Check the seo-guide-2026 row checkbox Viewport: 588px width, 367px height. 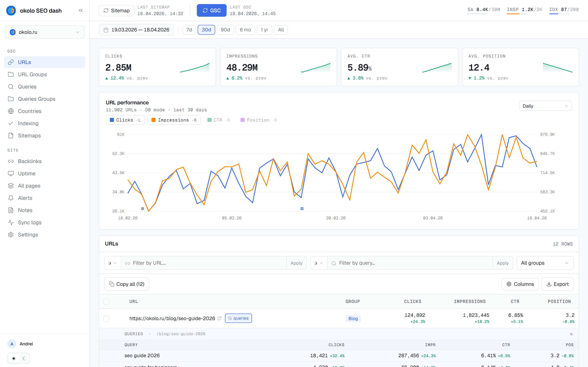coord(106,318)
